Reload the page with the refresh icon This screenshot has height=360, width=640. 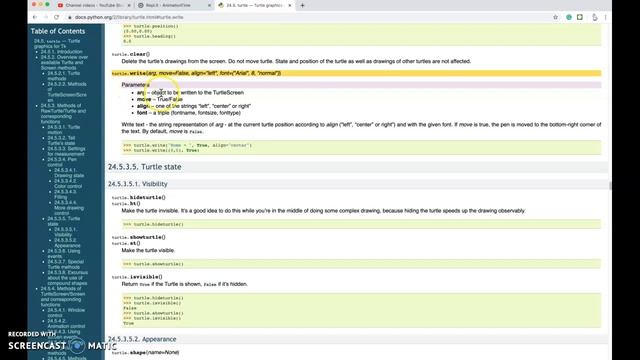(x=57, y=17)
